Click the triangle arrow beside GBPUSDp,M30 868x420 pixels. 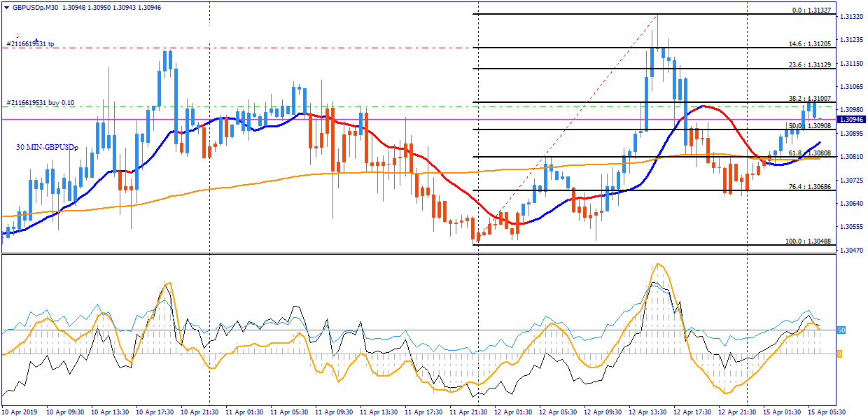pos(6,7)
